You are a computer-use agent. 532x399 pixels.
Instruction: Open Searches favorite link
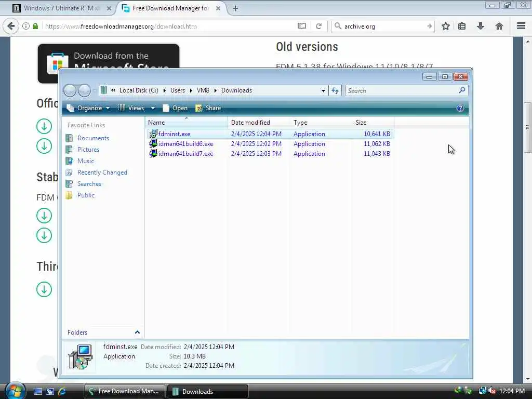tap(84, 184)
